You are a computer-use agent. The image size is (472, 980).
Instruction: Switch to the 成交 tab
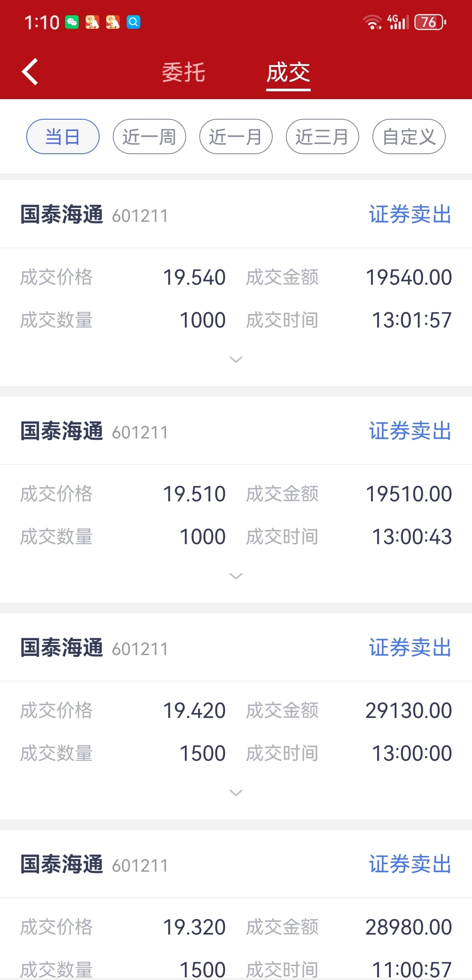(288, 72)
